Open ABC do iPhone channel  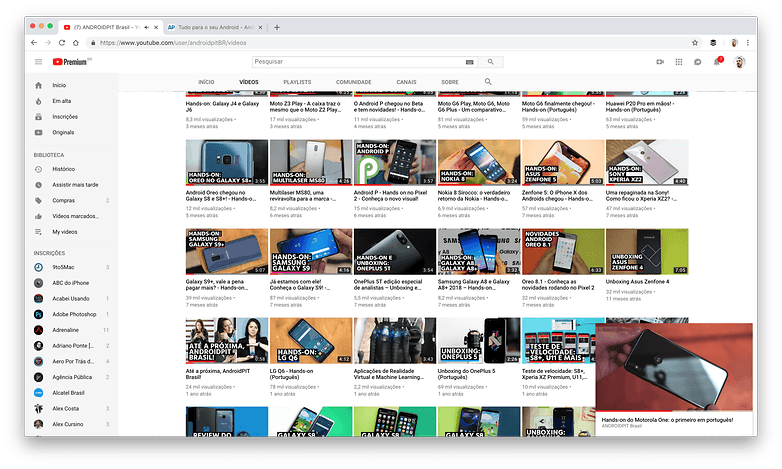[71, 283]
